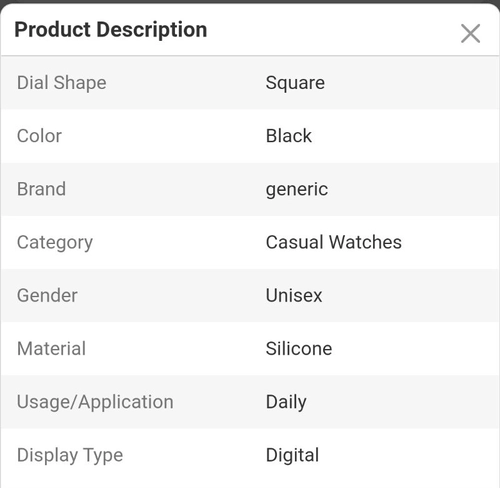Click the Product Description heading

click(x=111, y=30)
